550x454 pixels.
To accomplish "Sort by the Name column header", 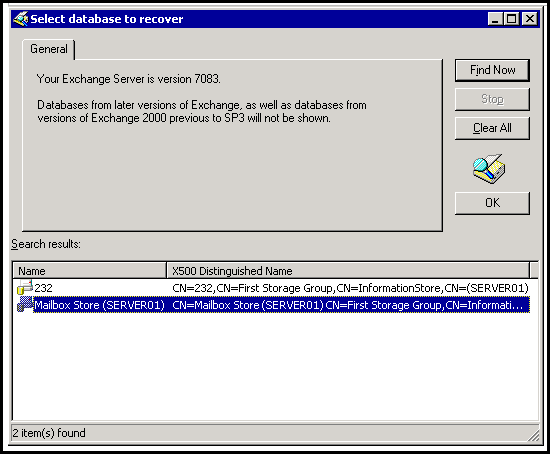I will pyautogui.click(x=89, y=271).
